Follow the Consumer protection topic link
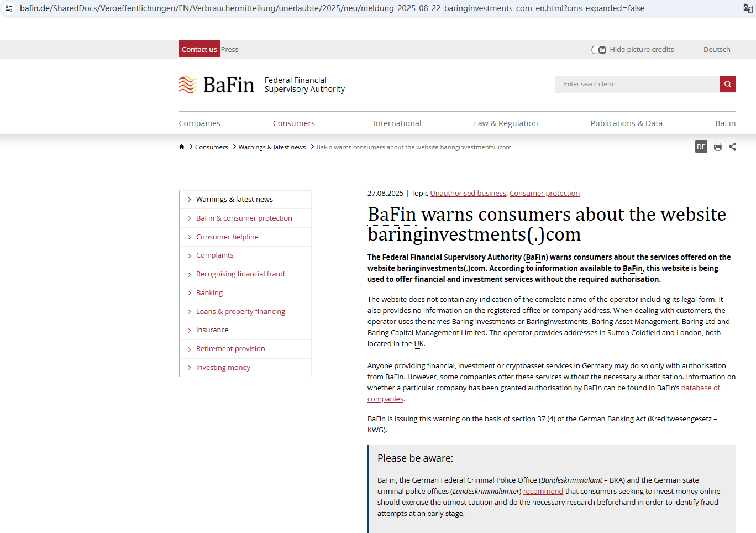 tap(544, 194)
